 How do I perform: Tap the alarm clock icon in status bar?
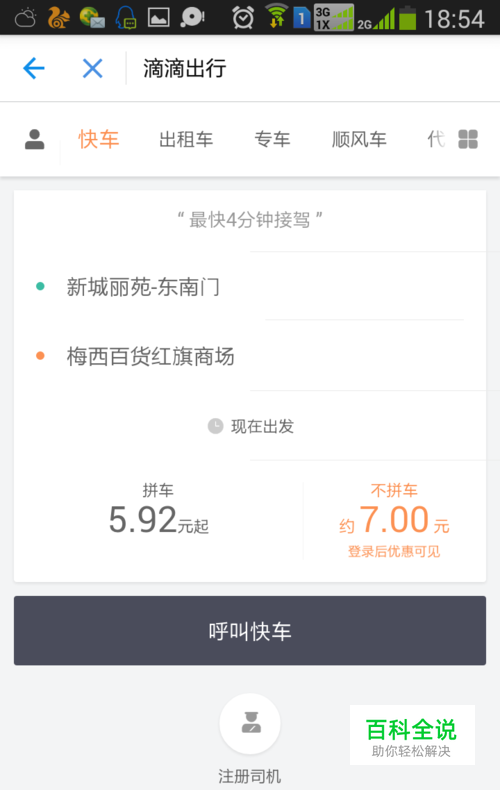243,18
